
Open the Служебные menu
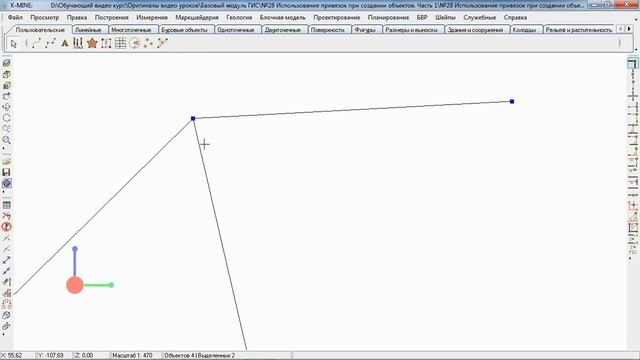[480, 18]
